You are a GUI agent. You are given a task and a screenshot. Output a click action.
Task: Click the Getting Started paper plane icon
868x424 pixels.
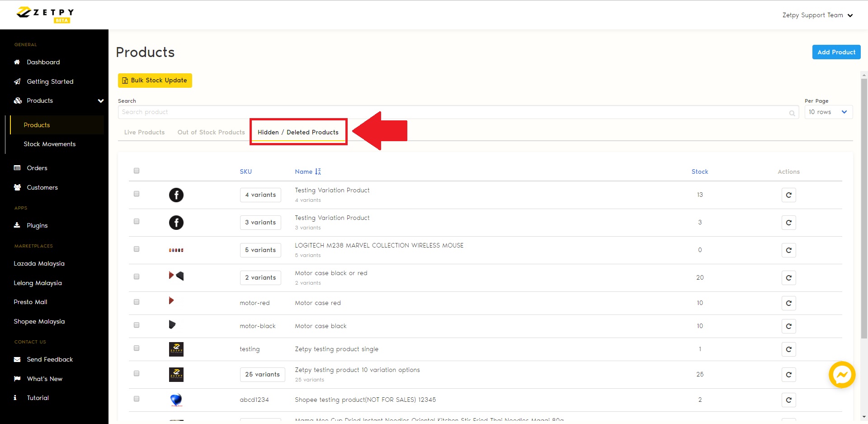click(17, 81)
